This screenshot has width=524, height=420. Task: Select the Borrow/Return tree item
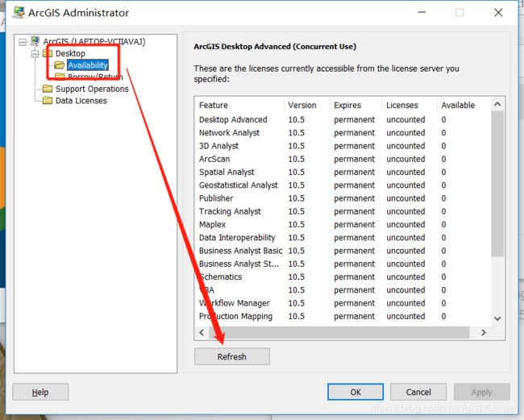(95, 77)
